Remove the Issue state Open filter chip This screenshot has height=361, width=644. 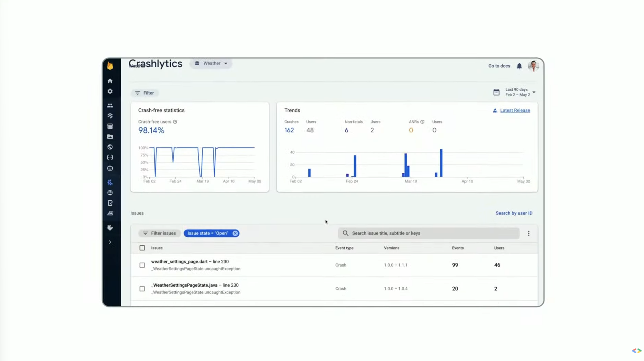pos(235,233)
